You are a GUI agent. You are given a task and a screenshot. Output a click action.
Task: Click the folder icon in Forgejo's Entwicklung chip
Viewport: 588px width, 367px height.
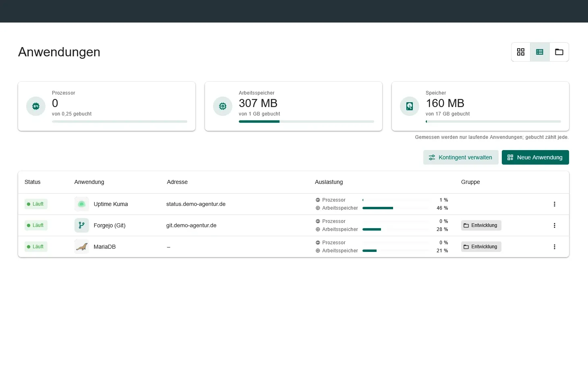point(466,225)
